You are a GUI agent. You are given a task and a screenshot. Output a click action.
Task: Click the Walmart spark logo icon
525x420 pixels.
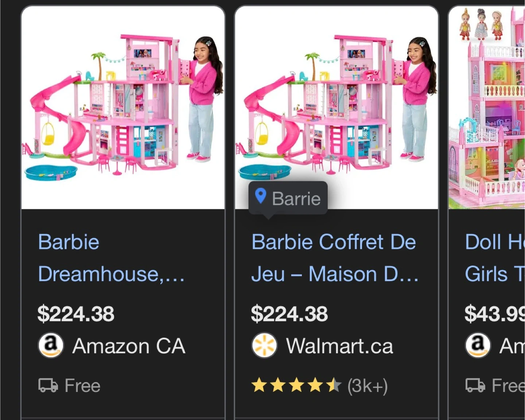264,345
